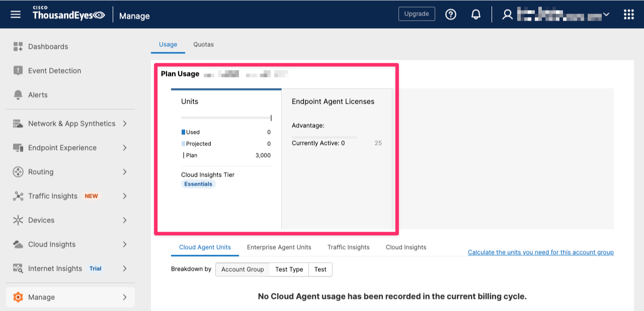Click the Used blue legend swatch

184,132
